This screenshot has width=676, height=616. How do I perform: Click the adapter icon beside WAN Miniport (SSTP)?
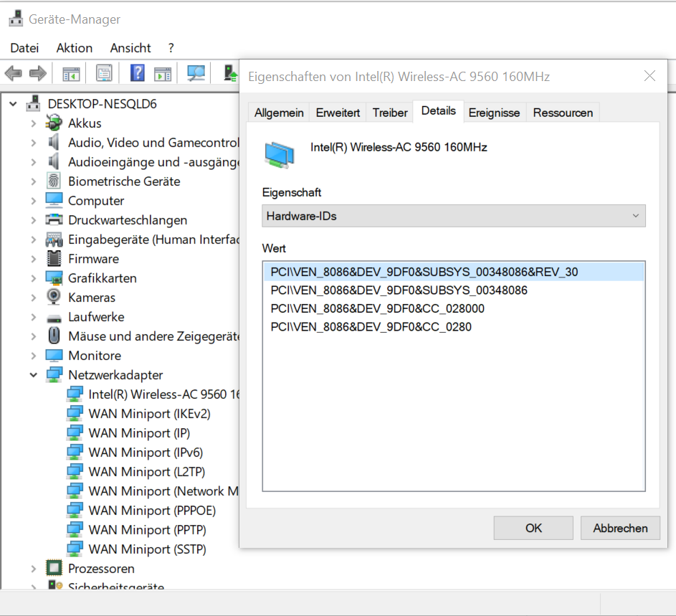tap(75, 549)
